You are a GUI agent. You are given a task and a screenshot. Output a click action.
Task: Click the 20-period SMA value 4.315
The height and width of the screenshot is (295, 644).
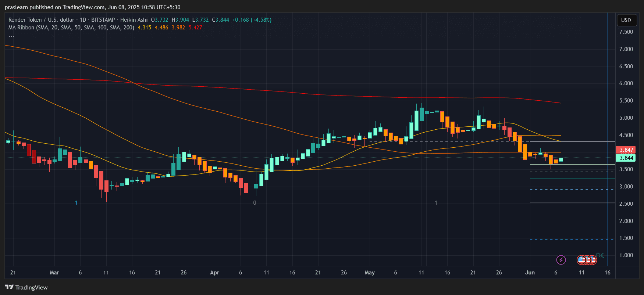(144, 28)
